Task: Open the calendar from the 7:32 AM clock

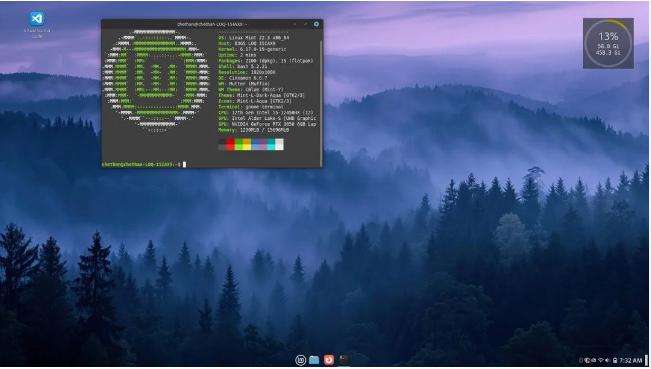Action: 631,361
